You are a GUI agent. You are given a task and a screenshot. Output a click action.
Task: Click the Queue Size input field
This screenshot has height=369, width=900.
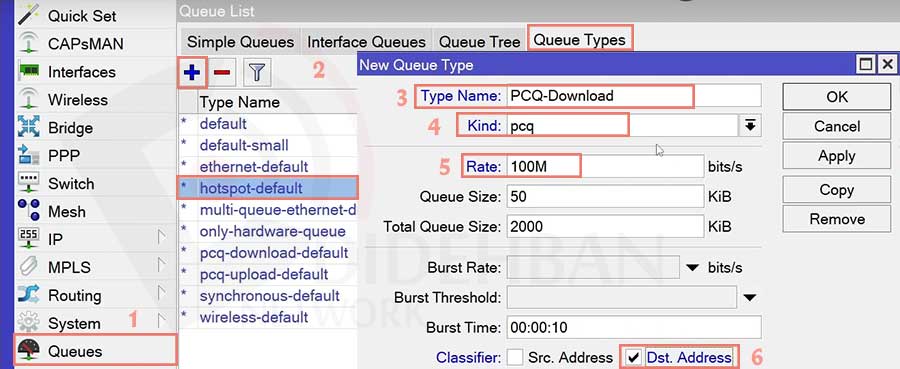coord(605,197)
